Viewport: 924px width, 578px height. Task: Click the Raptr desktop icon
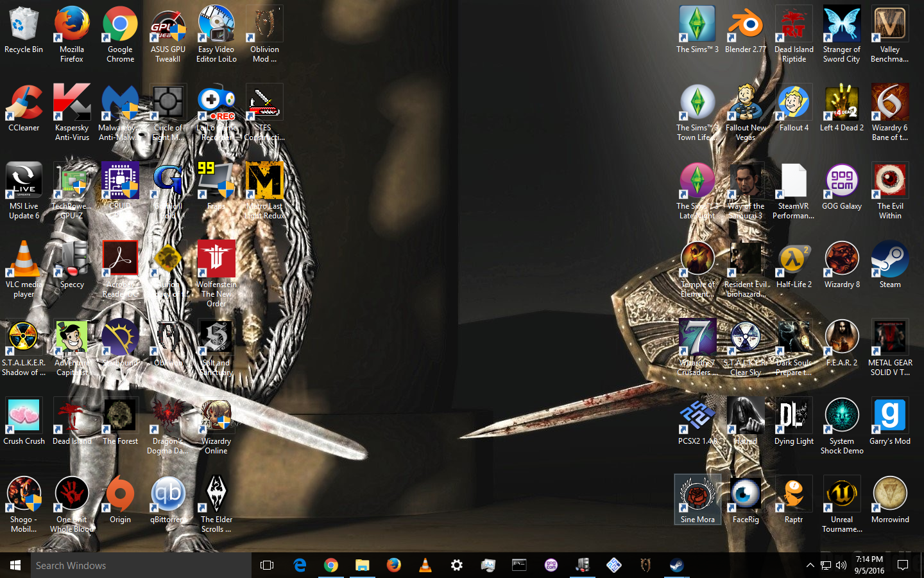pyautogui.click(x=794, y=500)
